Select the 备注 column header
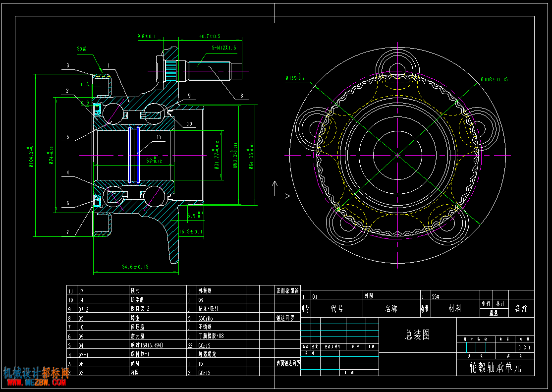This screenshot has width=552, height=392. pos(521,309)
